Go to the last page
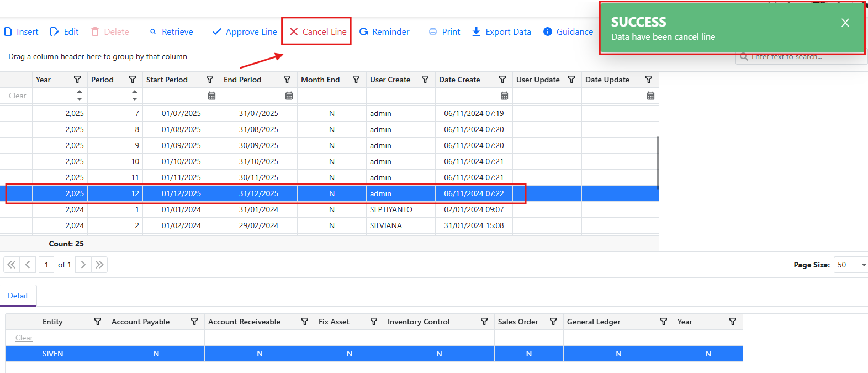Image resolution: width=868 pixels, height=373 pixels. point(99,265)
